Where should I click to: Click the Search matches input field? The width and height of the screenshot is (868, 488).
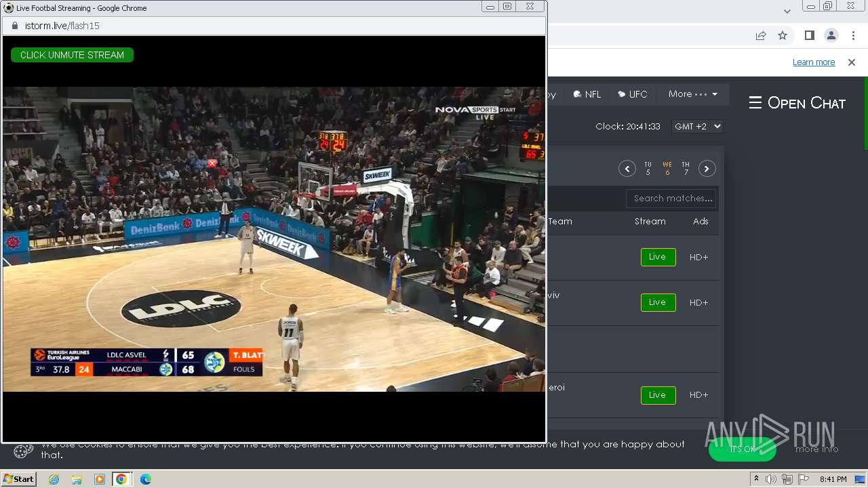click(671, 199)
